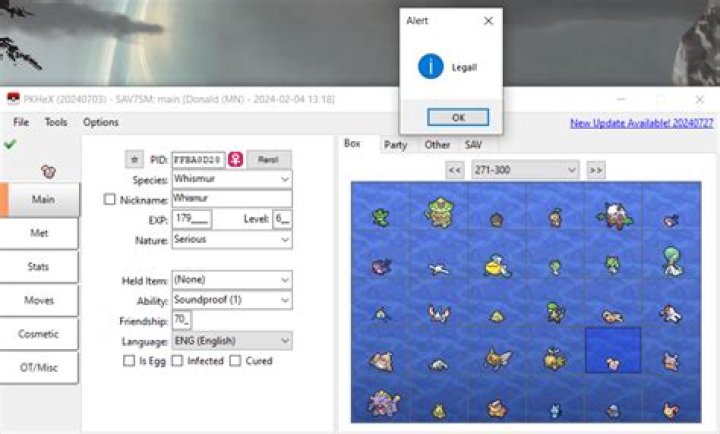Open the Tools menu
720x434 pixels.
[55, 122]
